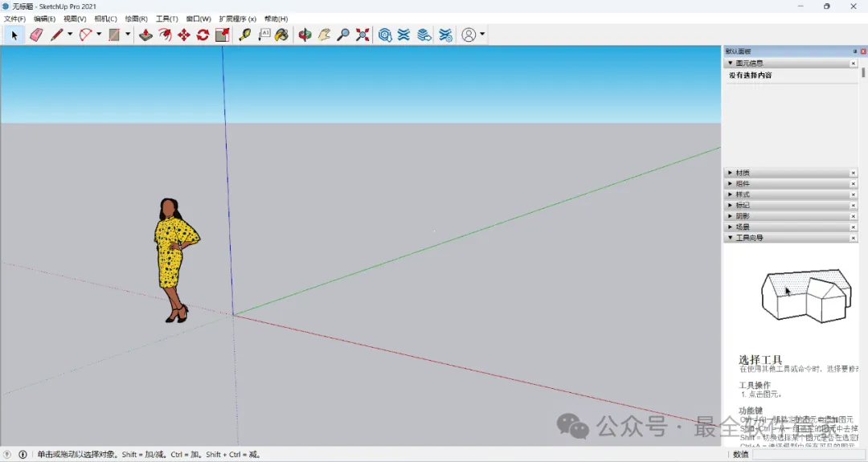Pick the Zoom magnifier tool

[x=343, y=35]
